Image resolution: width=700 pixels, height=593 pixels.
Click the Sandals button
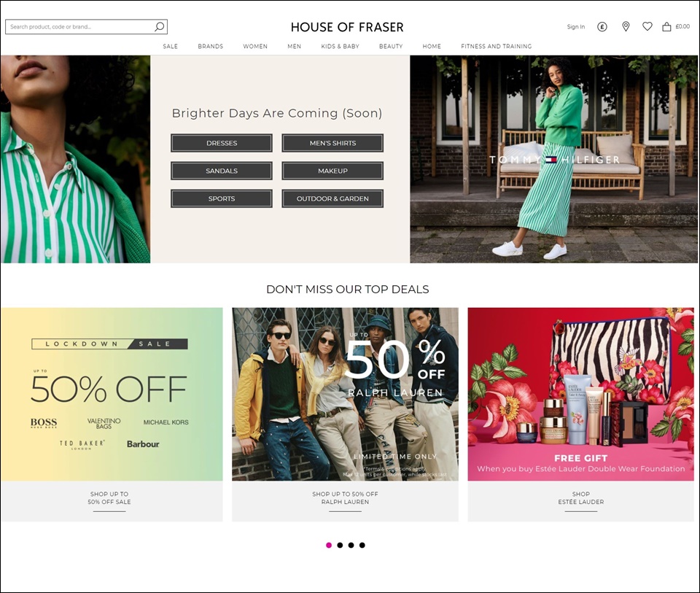(x=222, y=171)
